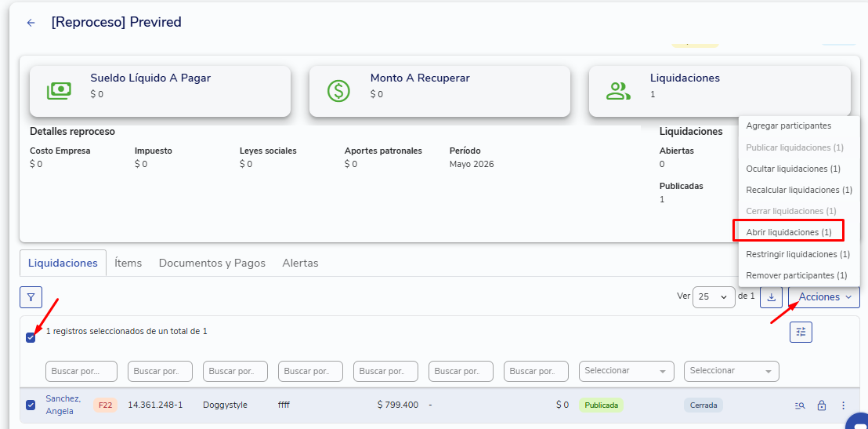Viewport: 868px width, 429px height.
Task: Download the table using the download icon
Action: point(771,297)
